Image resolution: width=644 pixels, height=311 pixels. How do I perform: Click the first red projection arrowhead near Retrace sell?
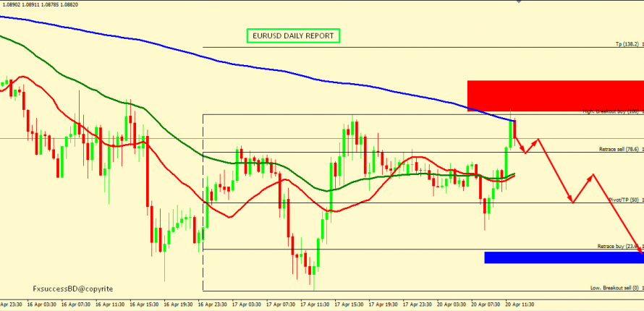525,152
